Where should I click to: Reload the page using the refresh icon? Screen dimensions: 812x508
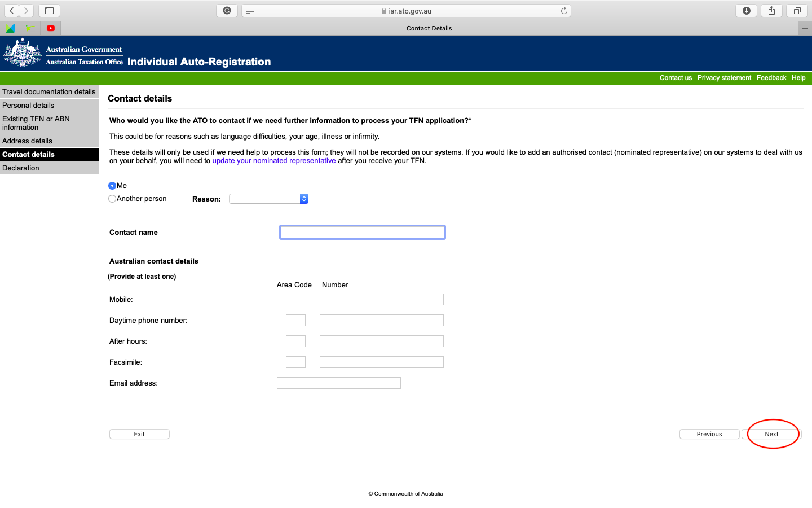(x=564, y=11)
